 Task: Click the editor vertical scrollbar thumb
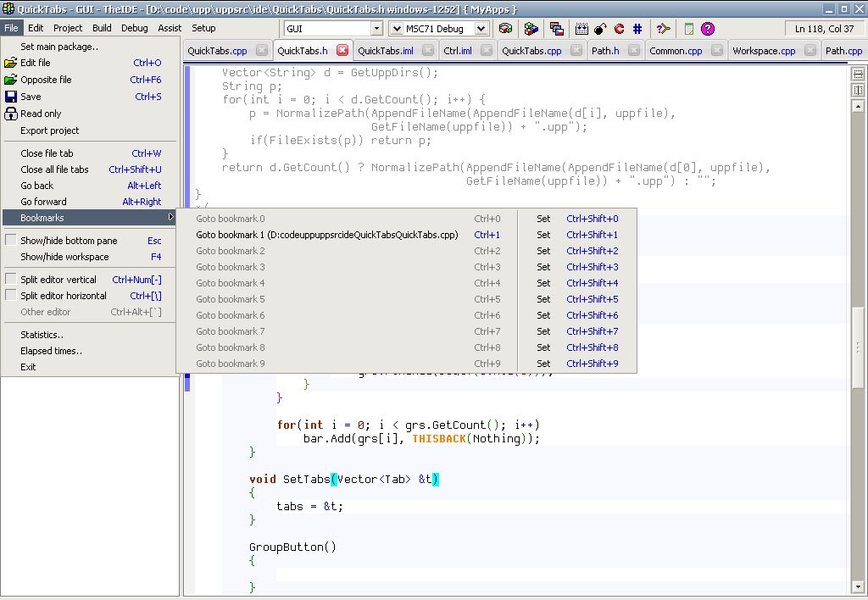pos(857,347)
